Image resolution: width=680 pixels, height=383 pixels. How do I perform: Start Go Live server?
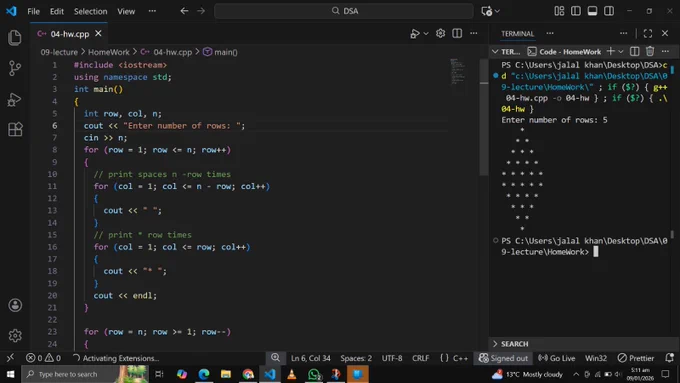point(556,358)
